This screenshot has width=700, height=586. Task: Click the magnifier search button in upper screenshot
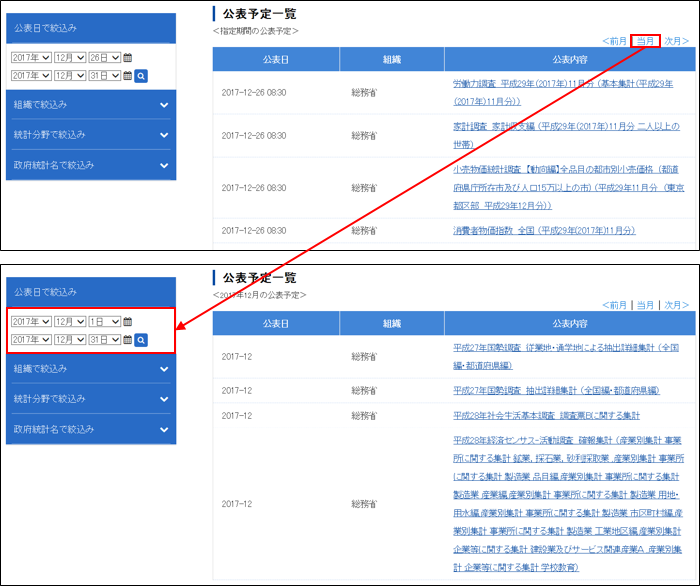(x=141, y=75)
